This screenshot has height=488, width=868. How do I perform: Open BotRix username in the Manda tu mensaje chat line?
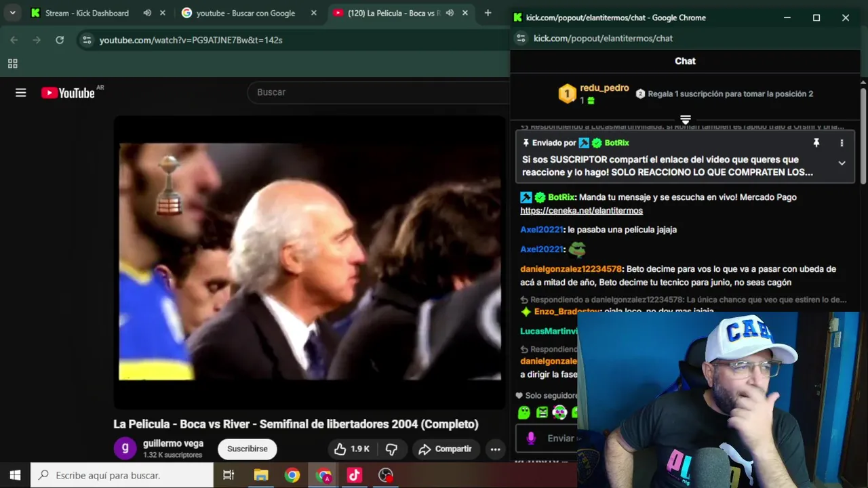(561, 197)
